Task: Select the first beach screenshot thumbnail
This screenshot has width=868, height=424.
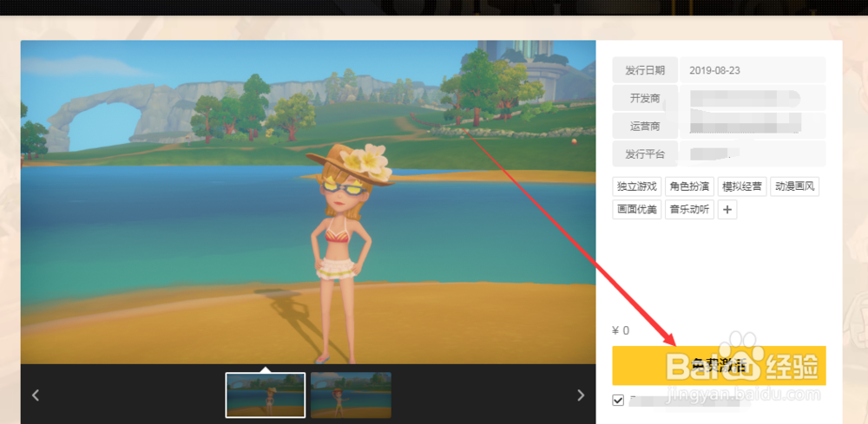Action: point(265,395)
